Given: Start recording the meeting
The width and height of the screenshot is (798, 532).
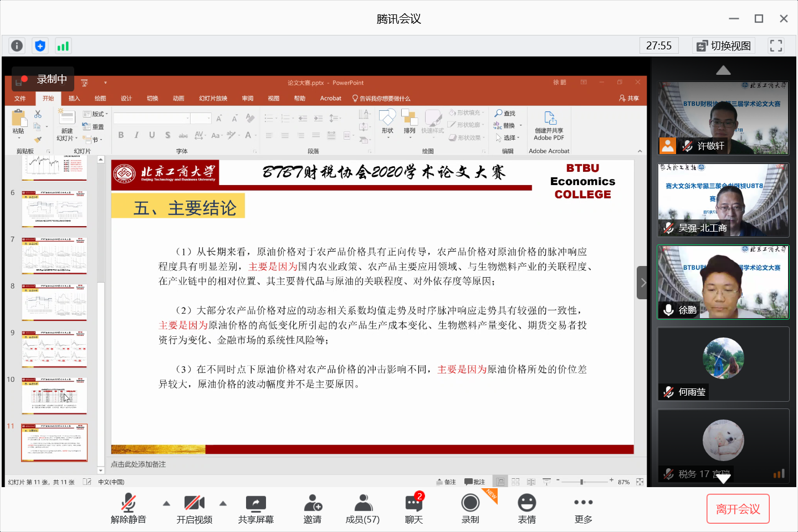Looking at the screenshot, I should (x=470, y=508).
